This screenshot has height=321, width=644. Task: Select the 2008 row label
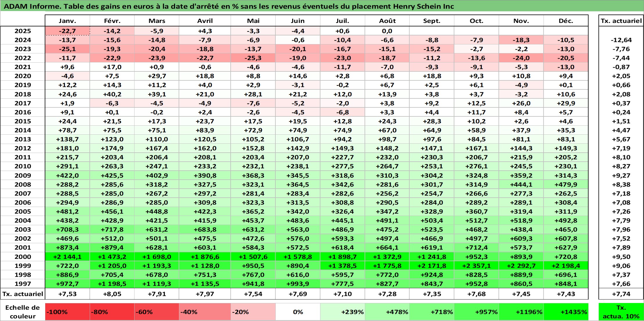click(x=23, y=184)
